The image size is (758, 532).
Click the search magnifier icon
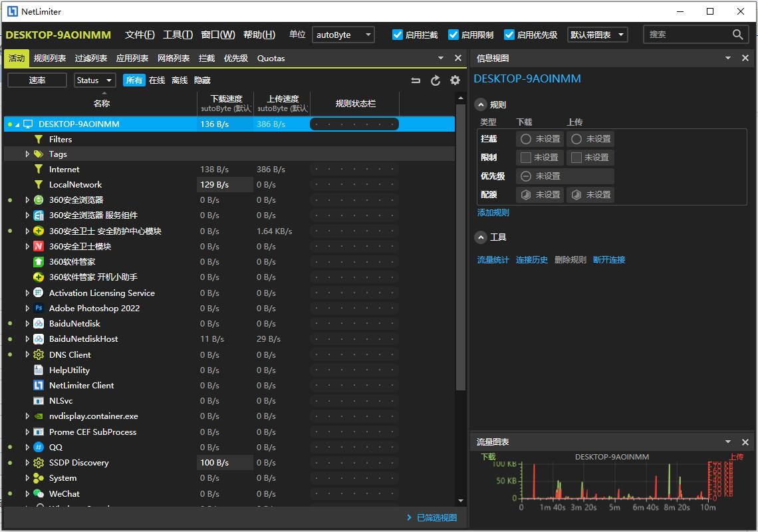738,34
